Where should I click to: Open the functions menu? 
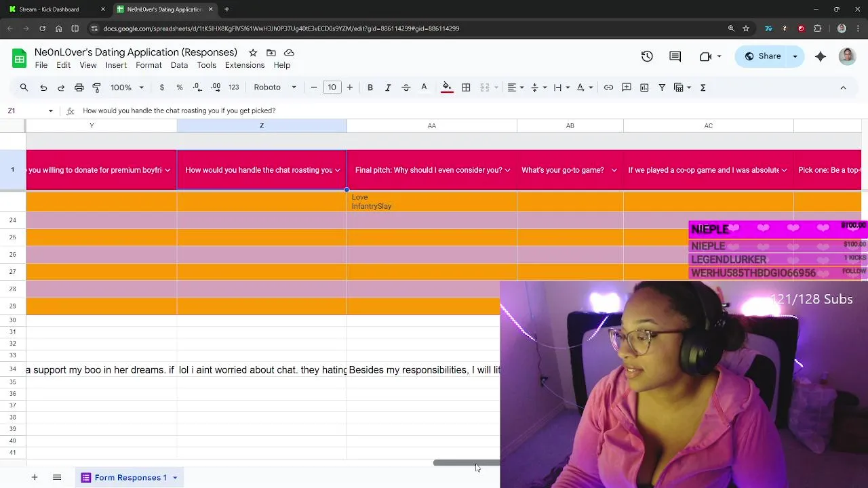(x=703, y=87)
